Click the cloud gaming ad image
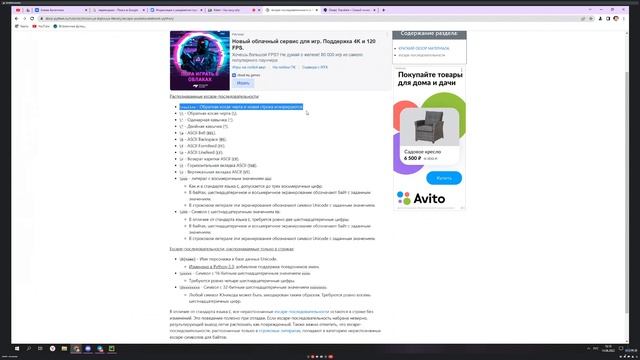 (x=200, y=60)
